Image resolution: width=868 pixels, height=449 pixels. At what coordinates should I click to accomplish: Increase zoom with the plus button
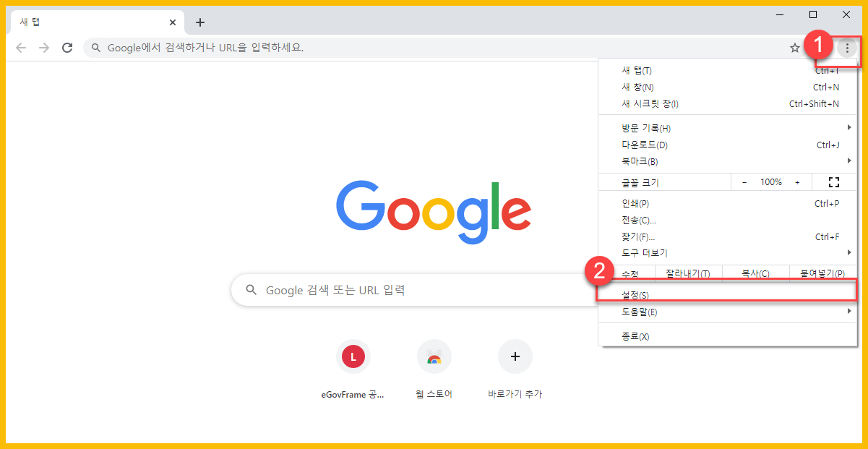[x=797, y=182]
